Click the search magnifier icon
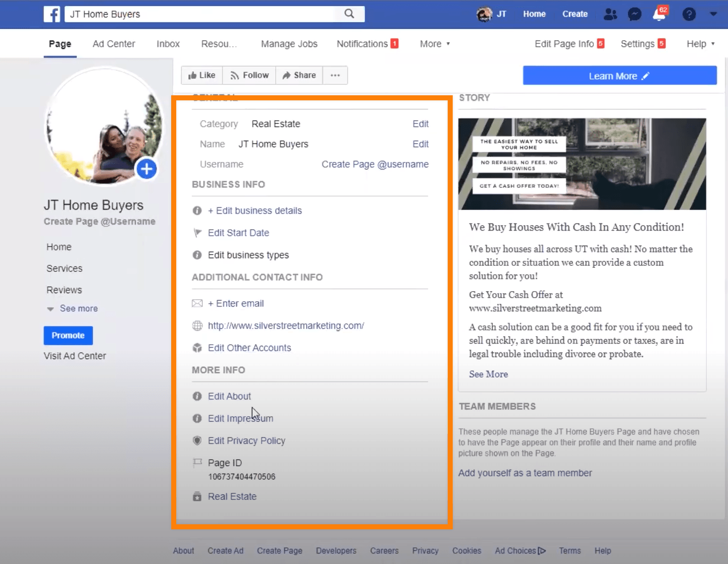This screenshot has width=728, height=564. coord(349,14)
